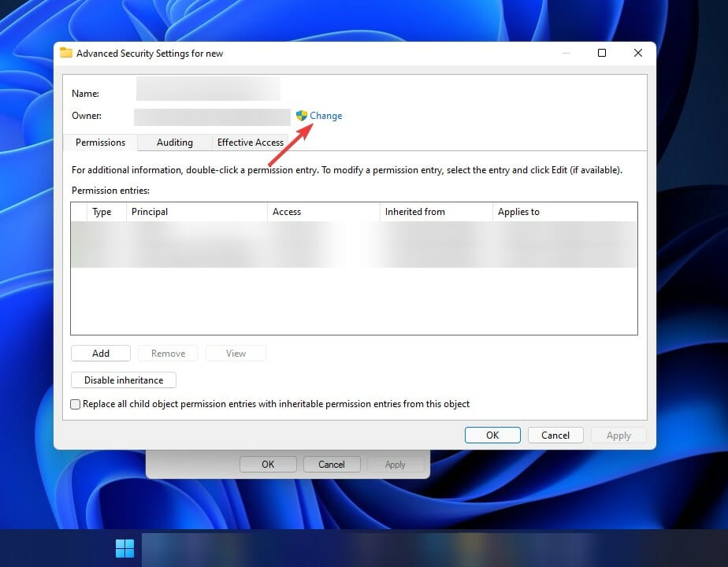Click the folder icon in the title bar
Screen dimensions: 728x567
66,54
